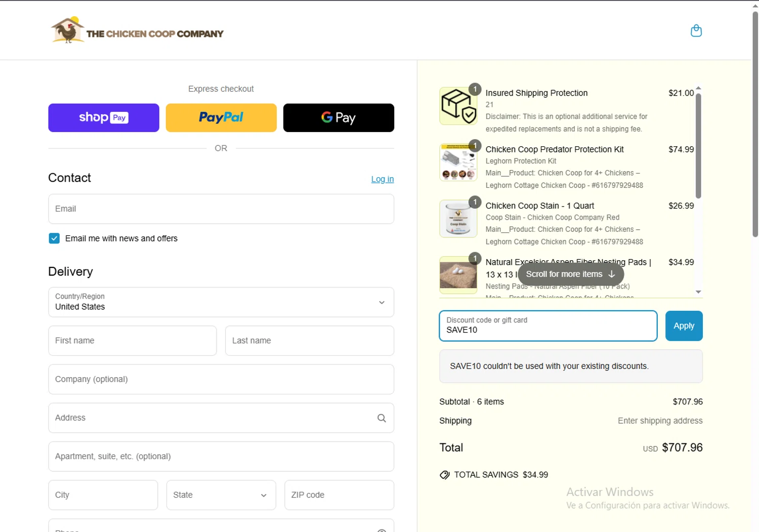Click the Subtotal 6 items label
The image size is (759, 532).
472,402
